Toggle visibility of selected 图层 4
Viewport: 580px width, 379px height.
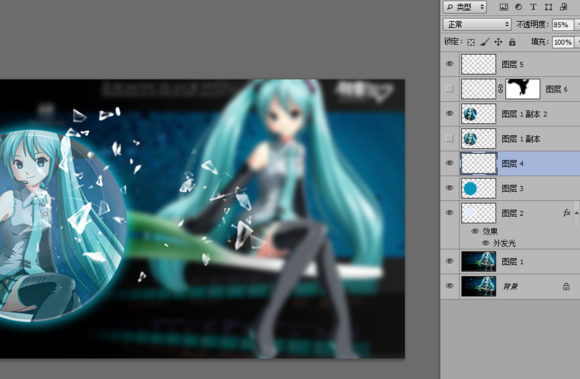pyautogui.click(x=449, y=163)
